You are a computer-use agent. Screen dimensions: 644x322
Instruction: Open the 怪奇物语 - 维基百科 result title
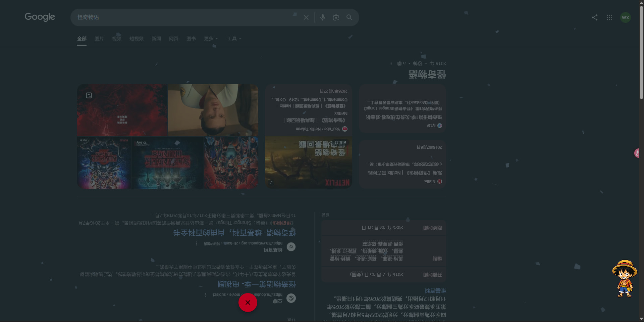(x=234, y=233)
